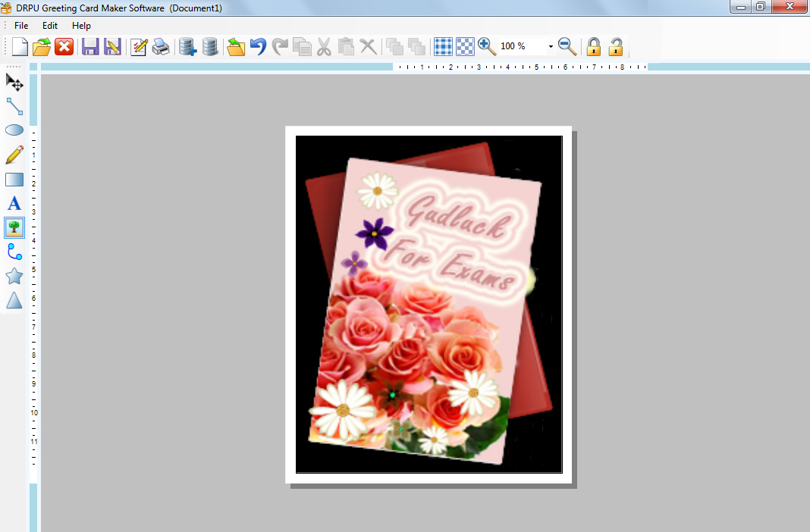Click the database with plus icon
This screenshot has width=810, height=532.
[x=187, y=46]
